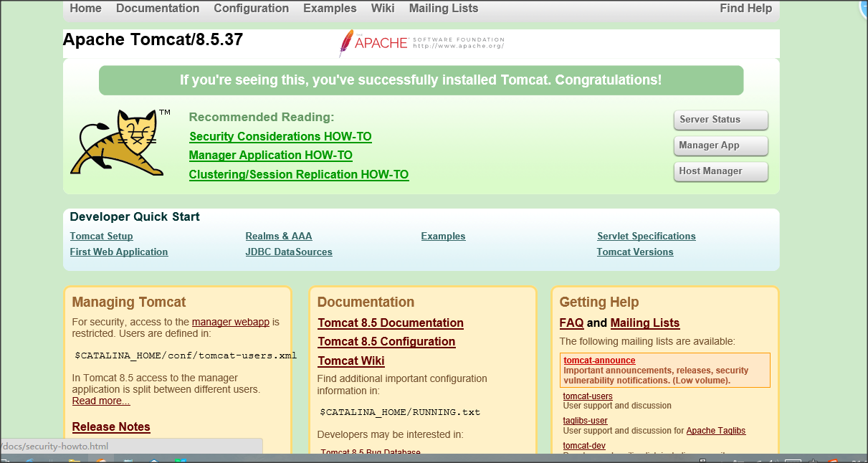
Task: Open Mailing Lists in the top navigation
Action: 444,9
